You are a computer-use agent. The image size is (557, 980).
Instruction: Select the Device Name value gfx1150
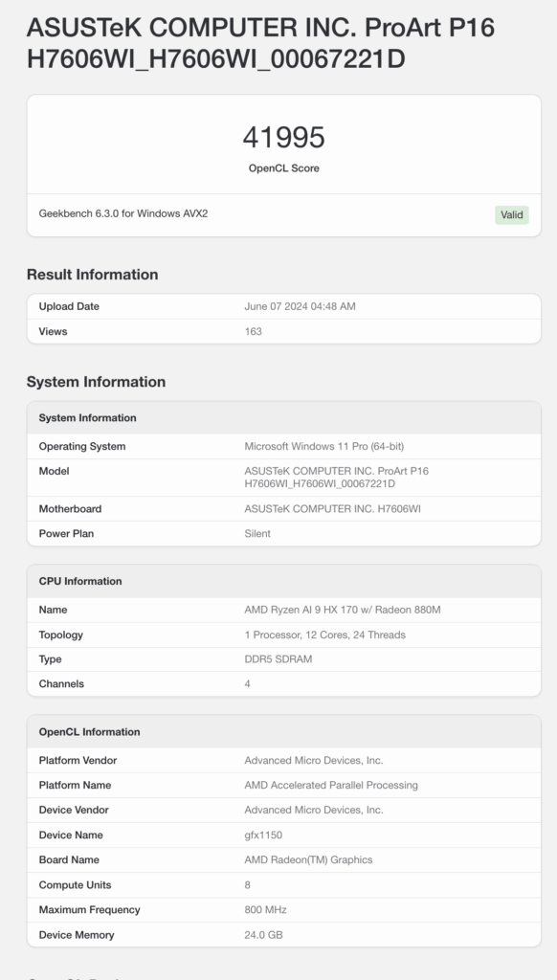coord(263,835)
